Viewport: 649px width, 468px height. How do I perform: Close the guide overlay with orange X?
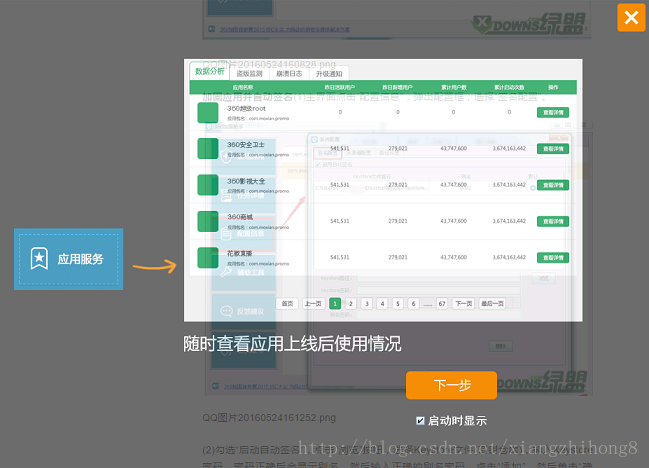(631, 17)
